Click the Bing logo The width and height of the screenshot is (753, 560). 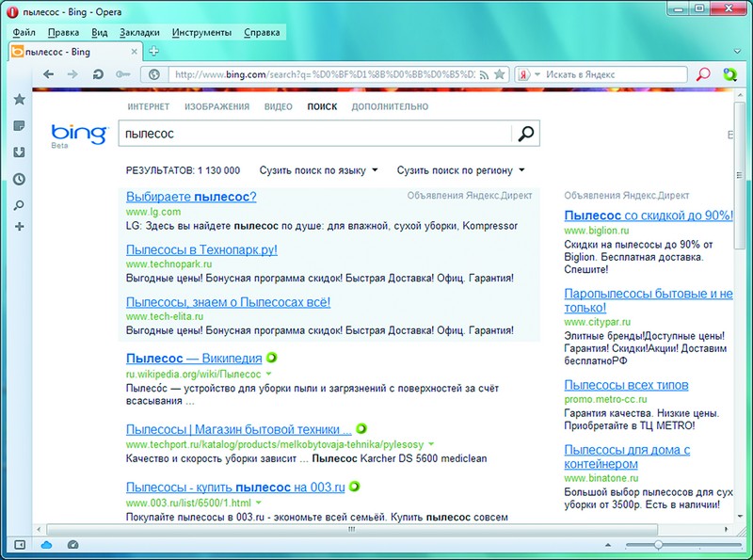[79, 136]
